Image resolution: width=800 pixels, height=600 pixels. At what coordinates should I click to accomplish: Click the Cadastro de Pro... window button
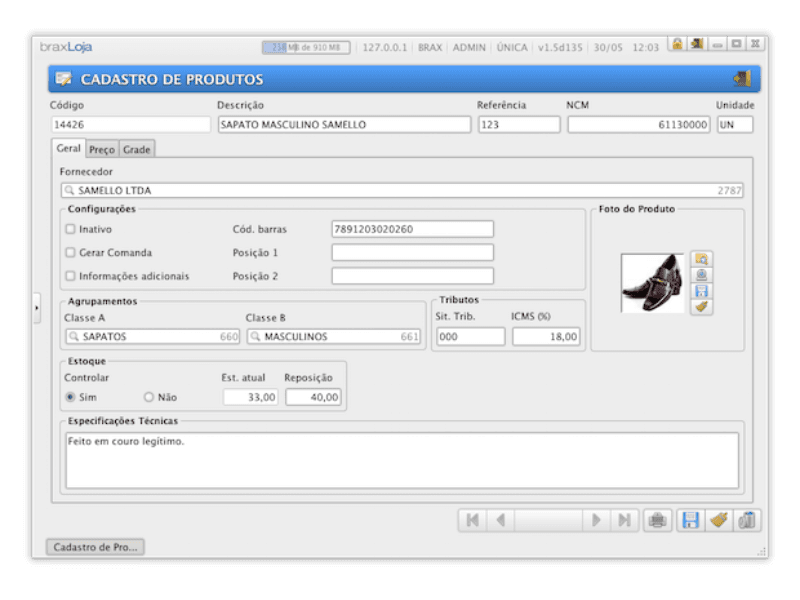point(96,547)
